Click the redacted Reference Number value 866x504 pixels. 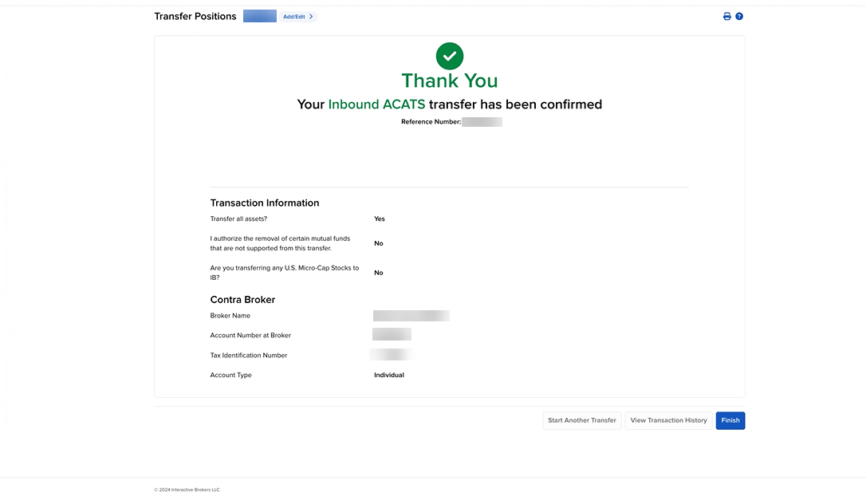pos(482,121)
